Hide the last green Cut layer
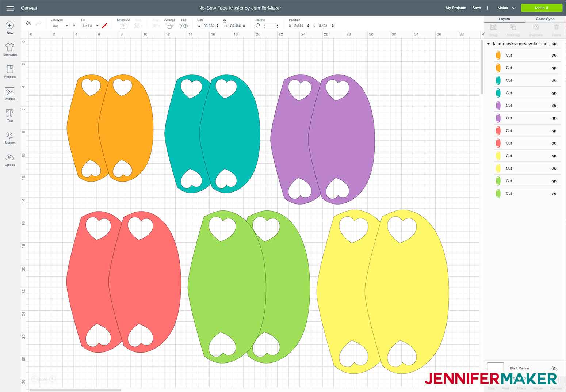566x392 pixels. tap(554, 194)
